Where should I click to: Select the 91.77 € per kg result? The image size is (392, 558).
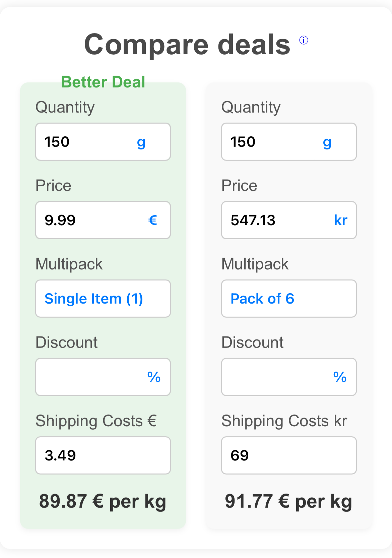[x=288, y=502]
